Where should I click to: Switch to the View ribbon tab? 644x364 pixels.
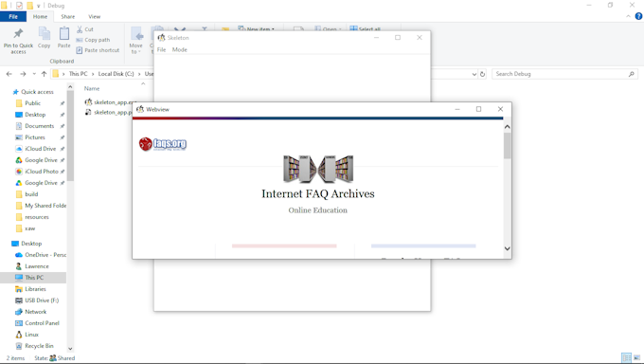pos(94,16)
